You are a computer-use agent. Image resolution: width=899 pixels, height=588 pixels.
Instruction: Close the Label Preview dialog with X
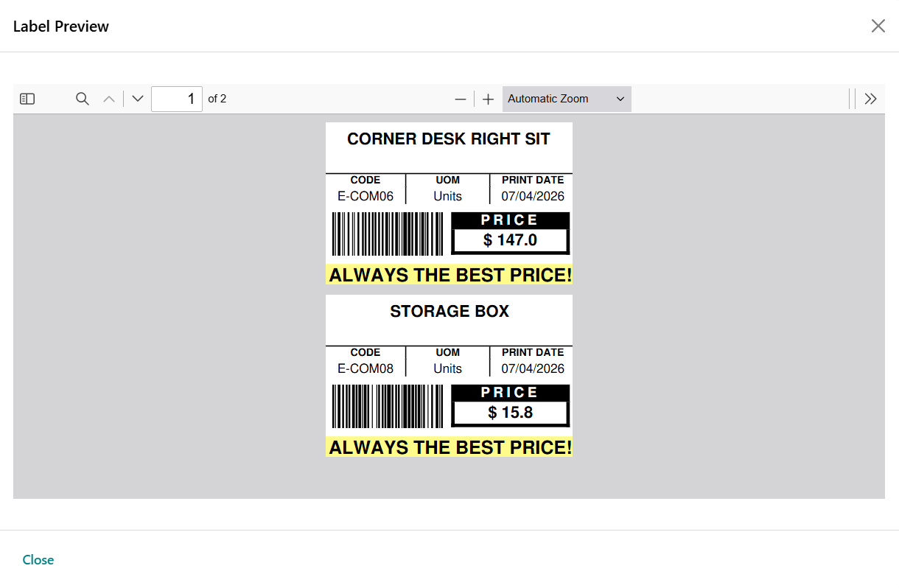click(x=878, y=27)
